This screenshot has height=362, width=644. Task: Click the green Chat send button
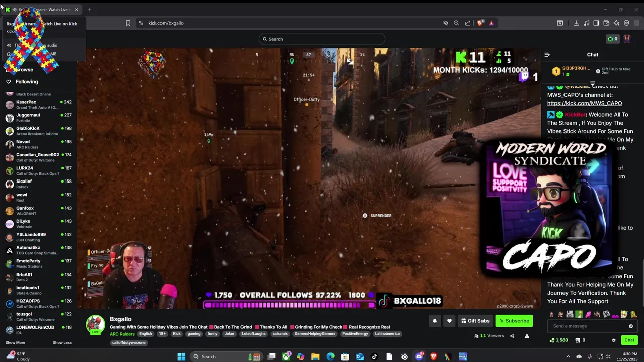pyautogui.click(x=629, y=340)
